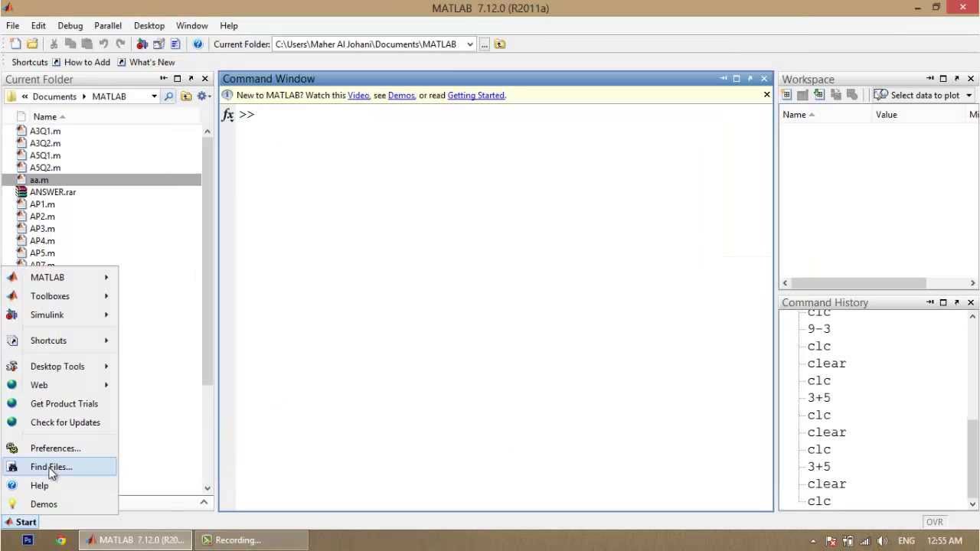
Task: Click Workspace horizontal scrollbar thumb
Action: coord(858,283)
